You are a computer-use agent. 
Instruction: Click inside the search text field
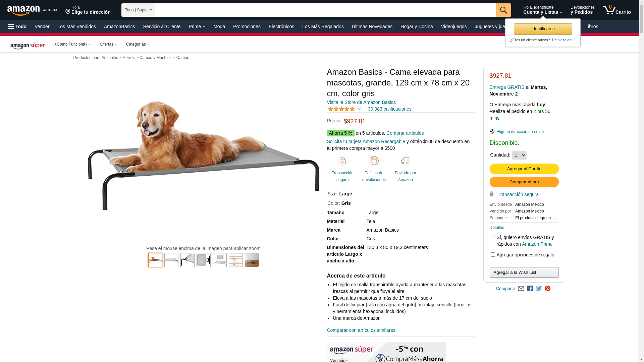(325, 10)
